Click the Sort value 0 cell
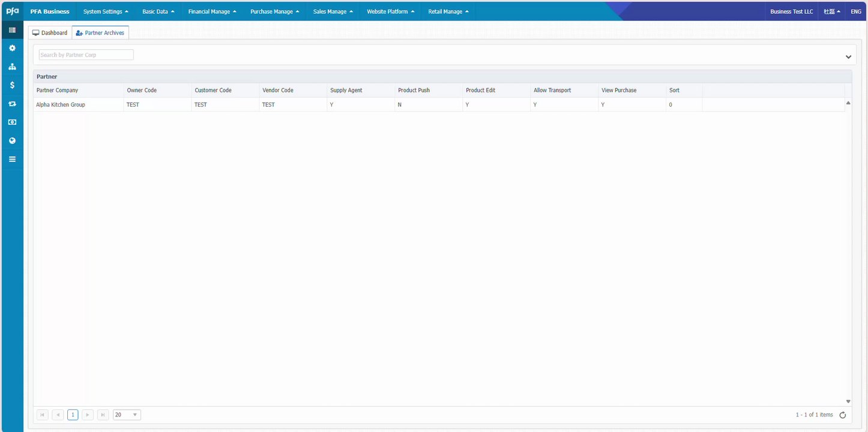This screenshot has height=432, width=868. (x=684, y=104)
